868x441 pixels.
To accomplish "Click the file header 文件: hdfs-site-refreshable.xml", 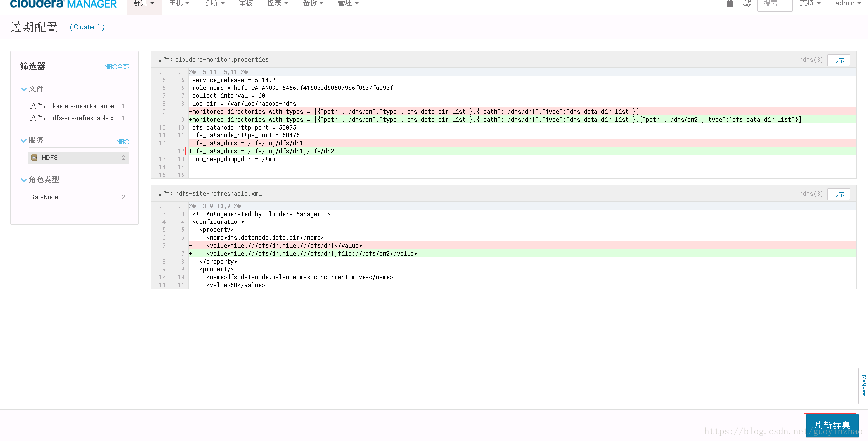I will click(x=209, y=194).
